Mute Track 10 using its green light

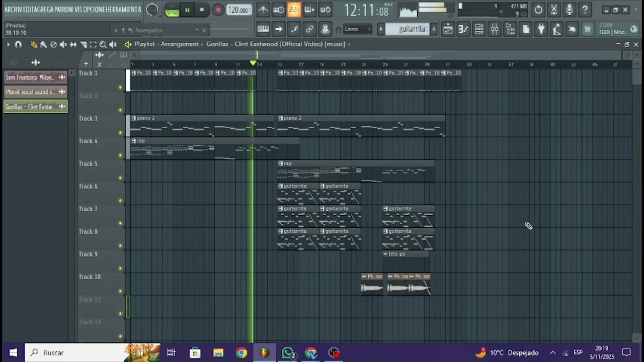(120, 291)
